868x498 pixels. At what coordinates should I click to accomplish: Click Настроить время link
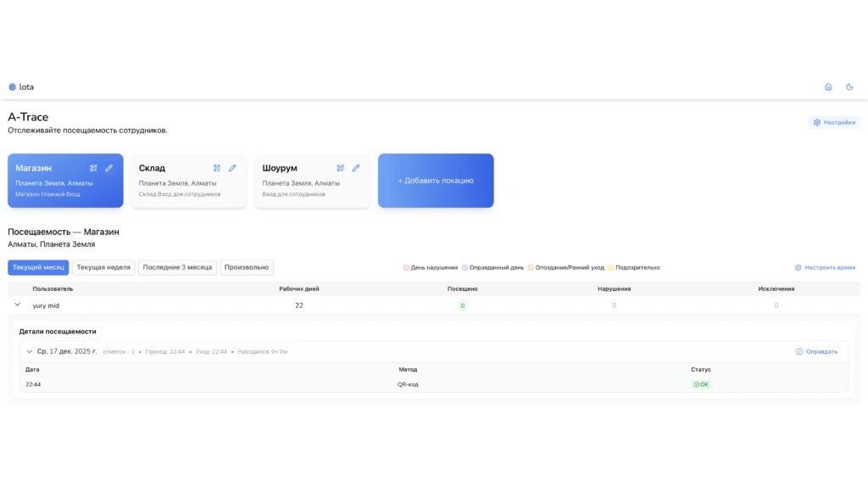coord(825,267)
